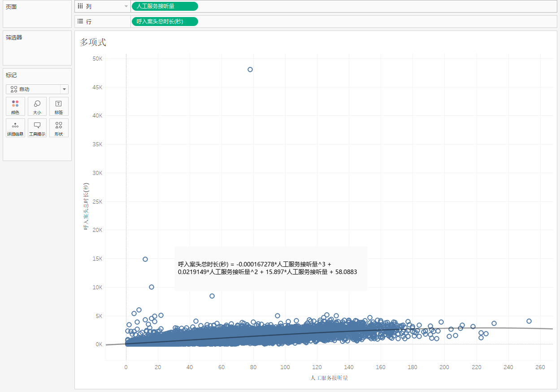The image size is (560, 392).
Task: Open the mark type dropdown showing 自动
Action: pyautogui.click(x=37, y=89)
